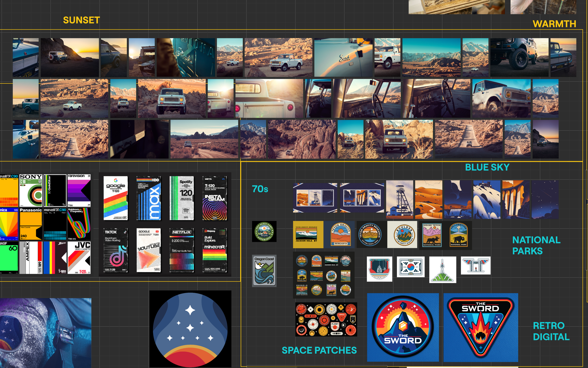Select the TikTok VHS cover image
Viewport: 588px width, 368px height.
115,250
